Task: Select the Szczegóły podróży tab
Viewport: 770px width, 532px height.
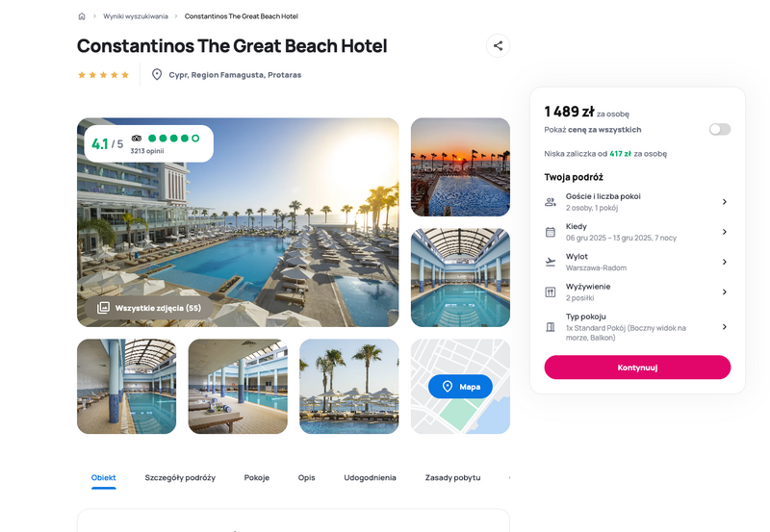Action: (180, 477)
